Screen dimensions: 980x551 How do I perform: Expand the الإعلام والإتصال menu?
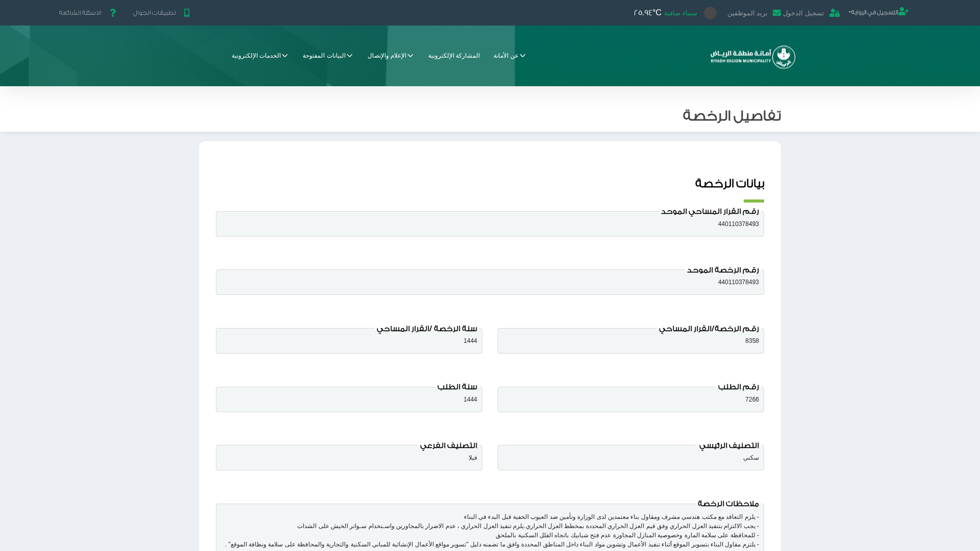390,56
